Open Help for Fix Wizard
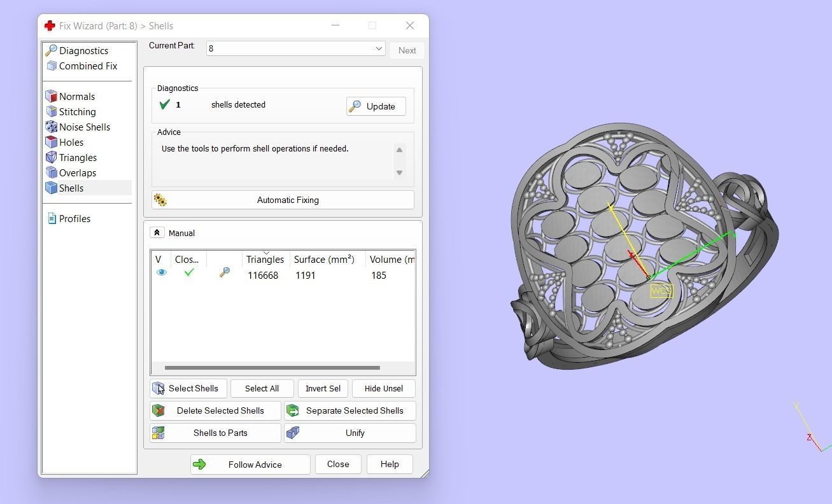This screenshot has height=504, width=832. click(x=390, y=465)
